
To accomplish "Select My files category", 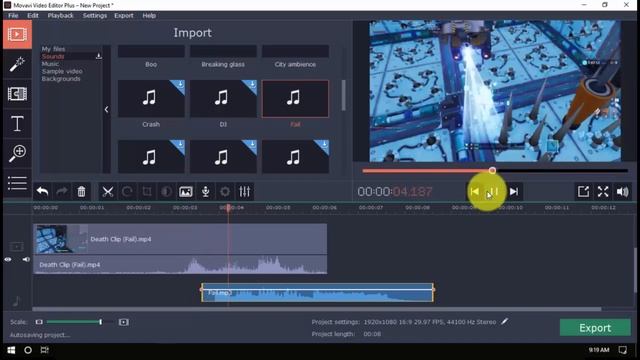I will point(53,49).
